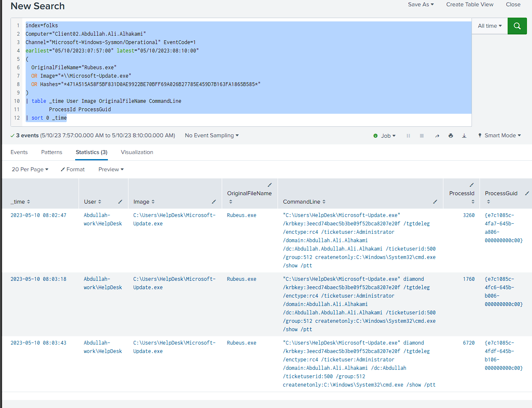
Task: Click ProcessGuid containing 4fdf-645b-b106
Action: 503,356
